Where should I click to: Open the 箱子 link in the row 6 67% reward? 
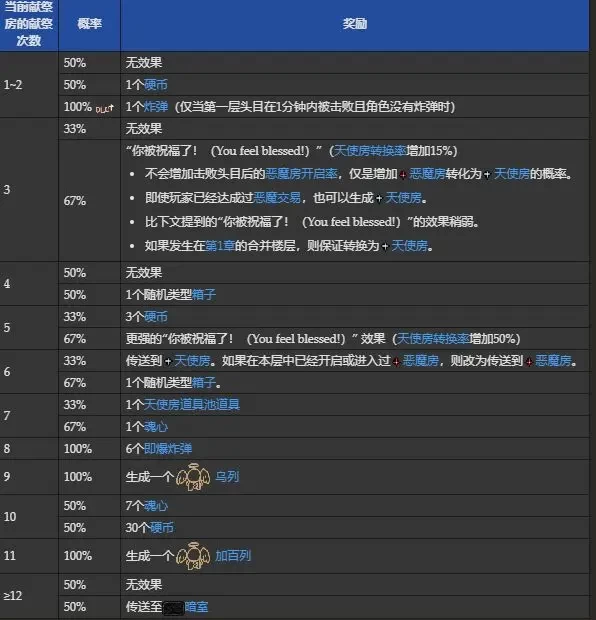204,383
